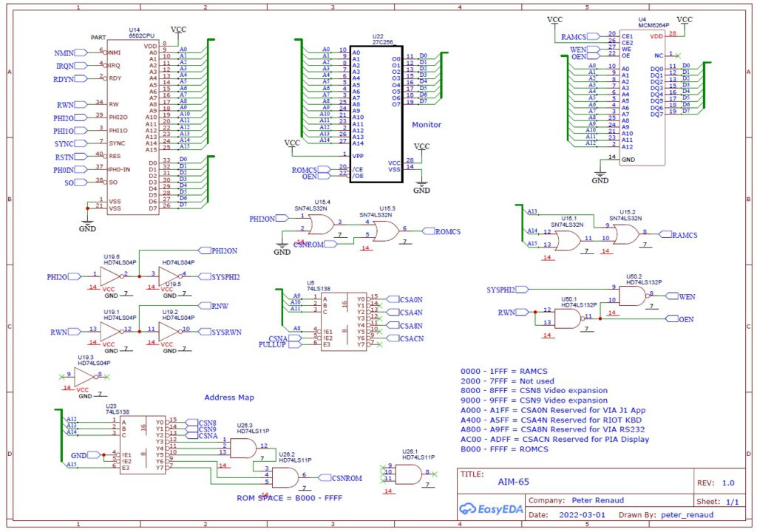The image size is (757, 532).
Task: Select the U50.1 NAND gate symbol
Action: point(567,318)
